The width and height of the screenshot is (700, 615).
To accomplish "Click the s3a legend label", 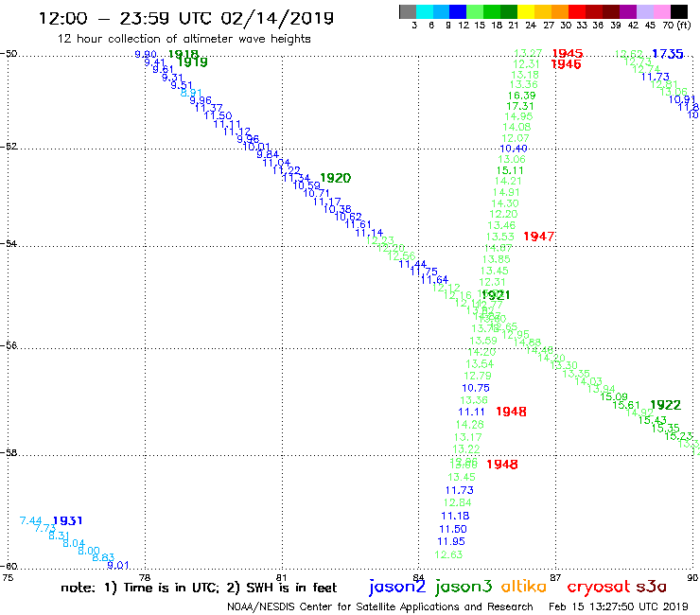I will coord(652,587).
